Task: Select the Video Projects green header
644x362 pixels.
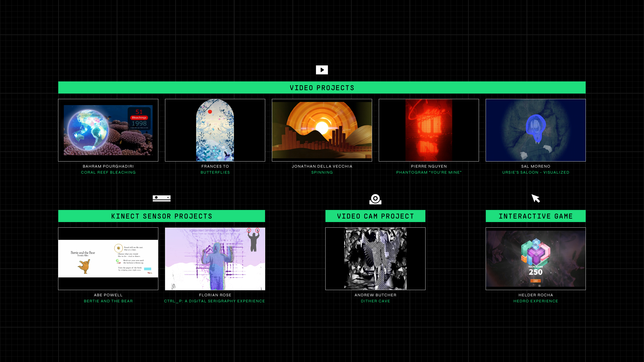Action: pyautogui.click(x=322, y=88)
